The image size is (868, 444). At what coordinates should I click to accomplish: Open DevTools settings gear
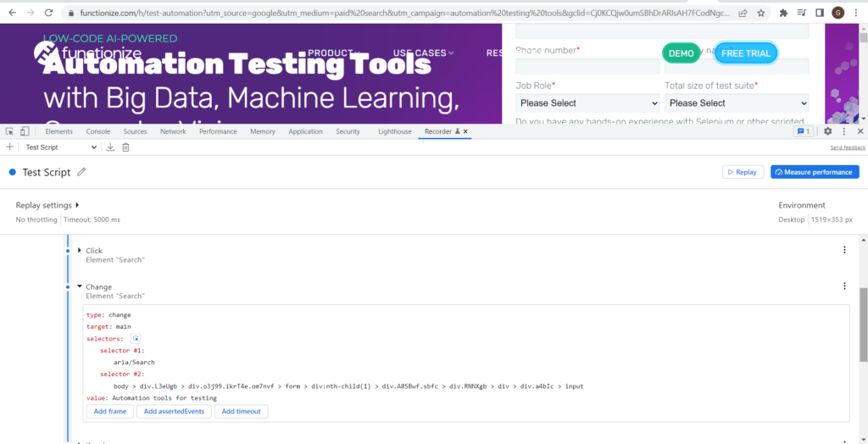point(827,131)
